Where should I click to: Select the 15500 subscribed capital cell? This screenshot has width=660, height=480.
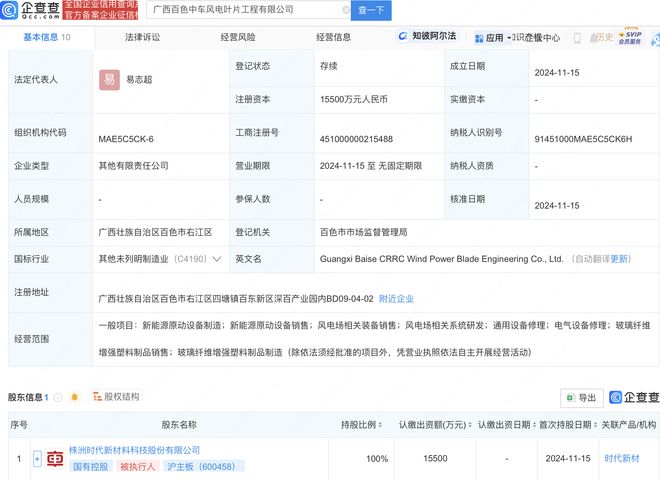pyautogui.click(x=435, y=459)
